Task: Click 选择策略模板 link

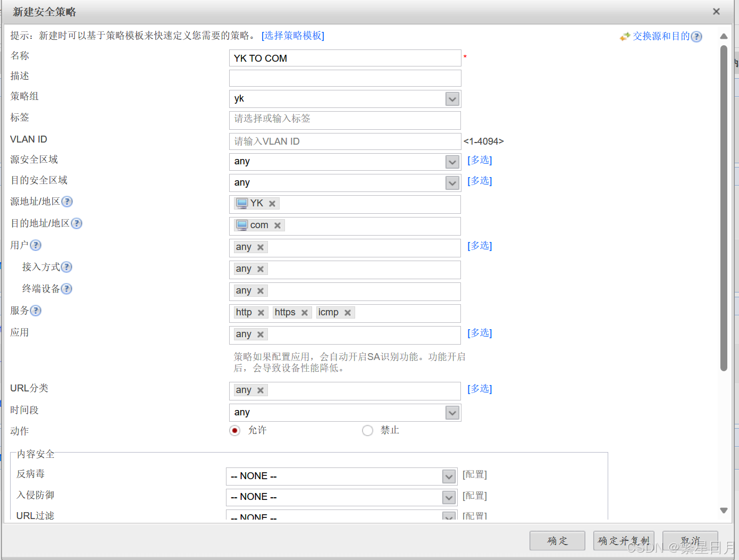Action: tap(293, 36)
